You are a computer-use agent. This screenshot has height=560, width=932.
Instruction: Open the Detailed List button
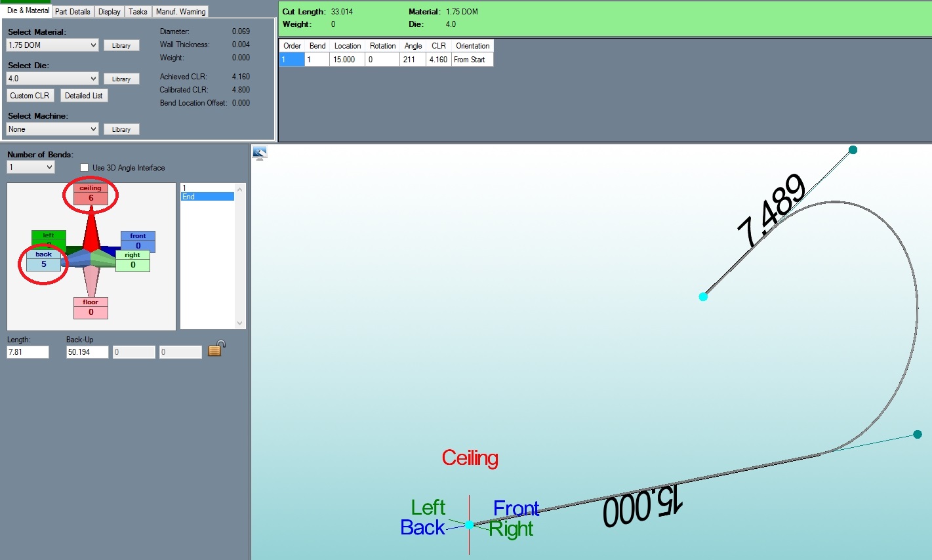[83, 96]
